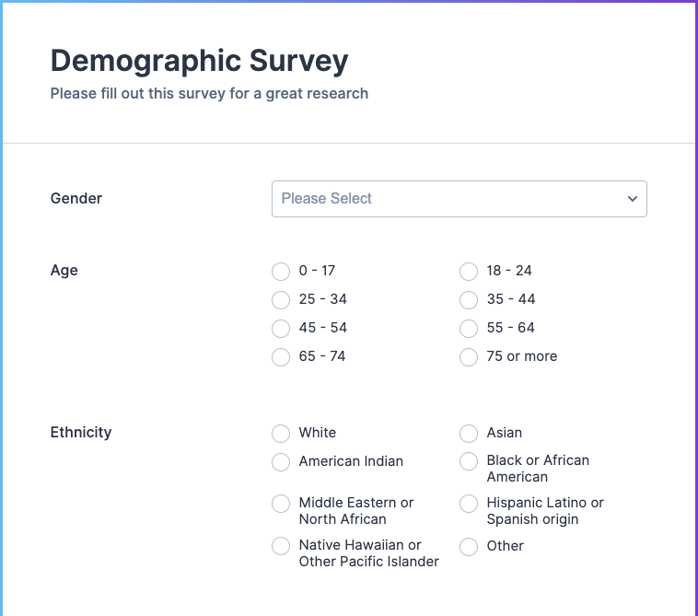
Task: Choose the 25 - 34 age option
Action: (x=281, y=300)
